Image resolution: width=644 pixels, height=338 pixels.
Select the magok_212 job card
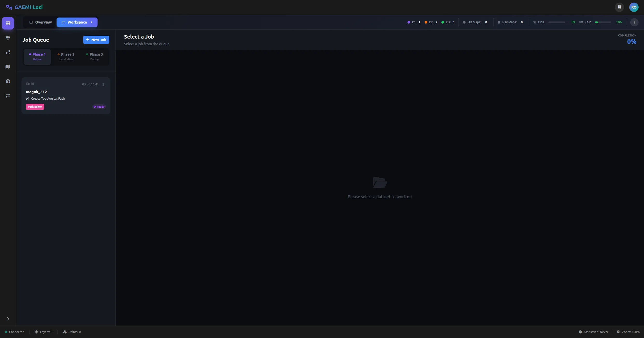pos(66,95)
